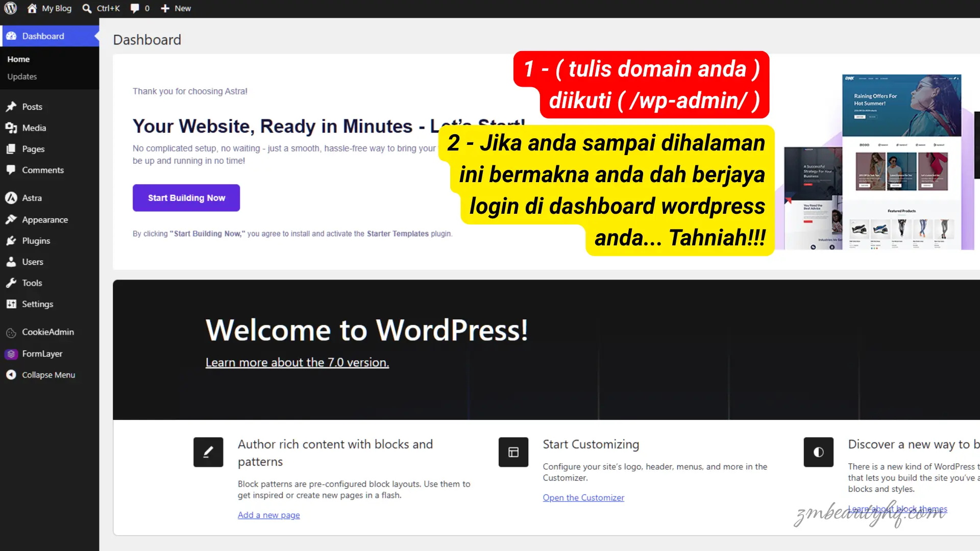Click the Dashboard page title
The width and height of the screenshot is (980, 551).
point(147,40)
